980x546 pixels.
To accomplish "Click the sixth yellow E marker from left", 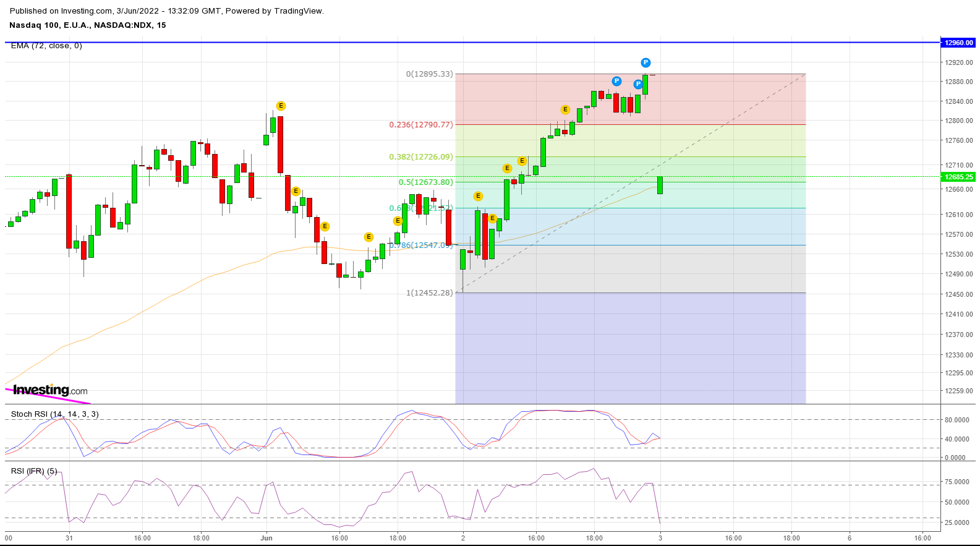I will coord(478,196).
